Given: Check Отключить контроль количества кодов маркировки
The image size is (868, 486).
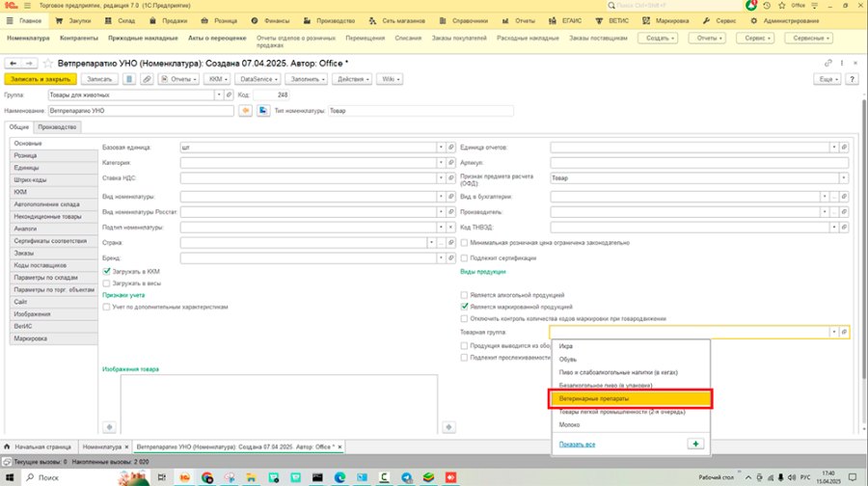Looking at the screenshot, I should 465,319.
